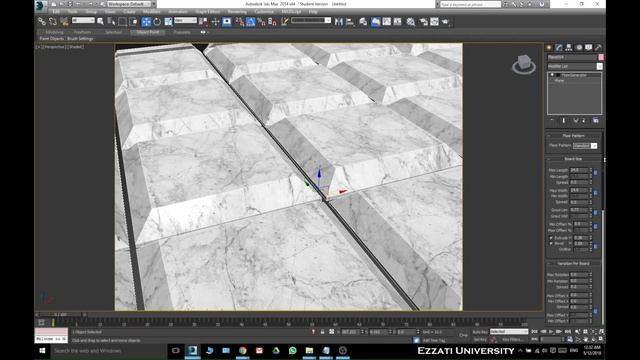Open the Modifiers menu

coord(151,12)
